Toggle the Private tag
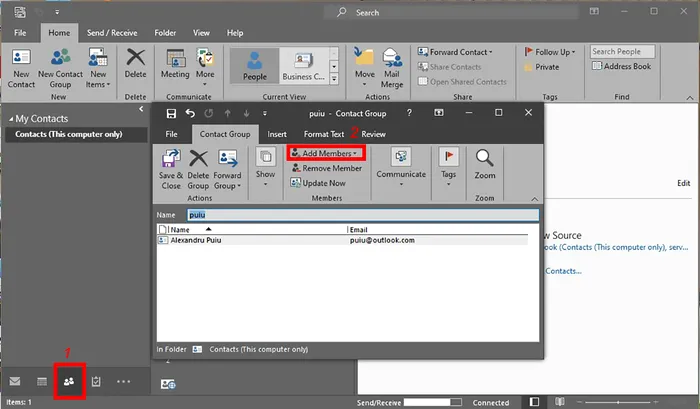The width and height of the screenshot is (700, 409). coord(542,67)
